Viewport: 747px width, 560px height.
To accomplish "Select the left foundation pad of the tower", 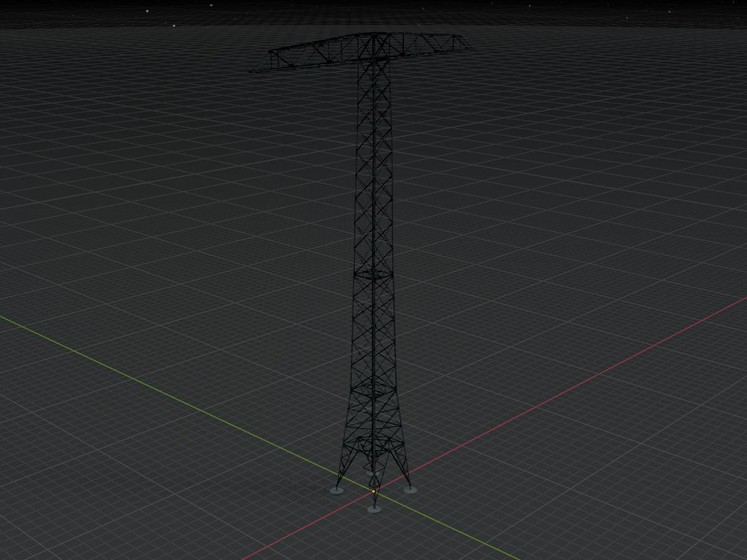I will tap(336, 491).
